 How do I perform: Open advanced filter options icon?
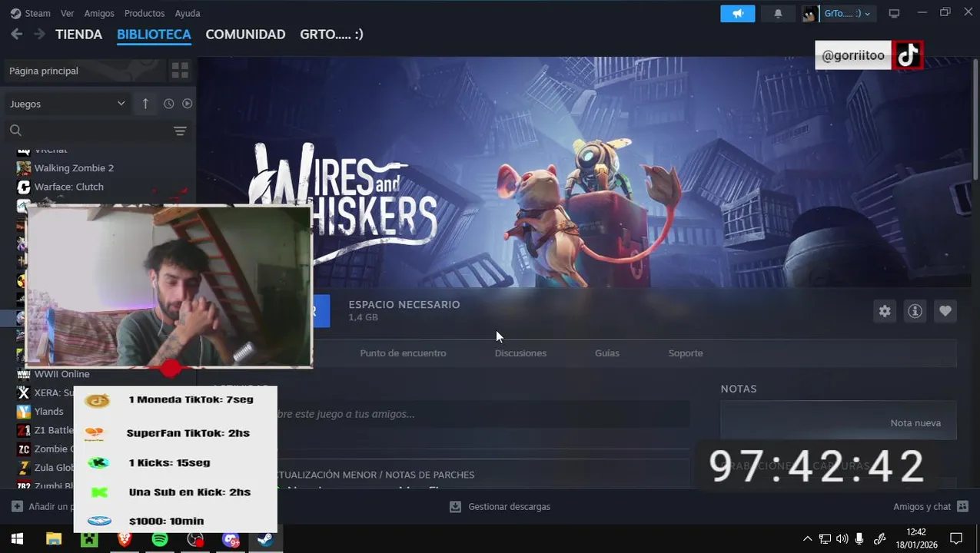(x=180, y=131)
